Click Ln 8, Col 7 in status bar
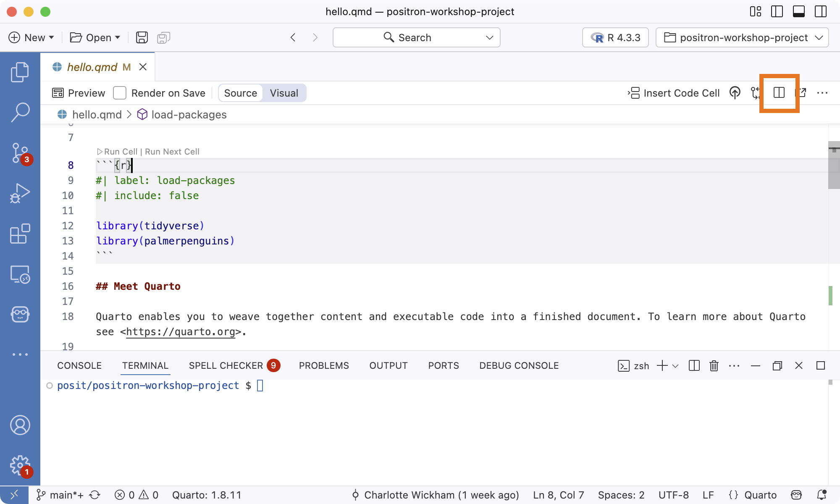 coord(559,495)
